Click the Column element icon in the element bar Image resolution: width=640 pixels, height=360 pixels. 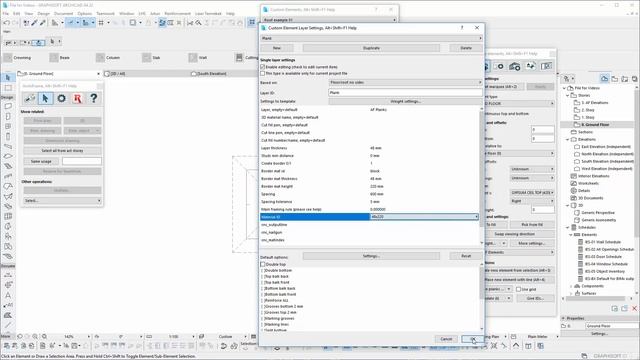pyautogui.click(x=100, y=58)
